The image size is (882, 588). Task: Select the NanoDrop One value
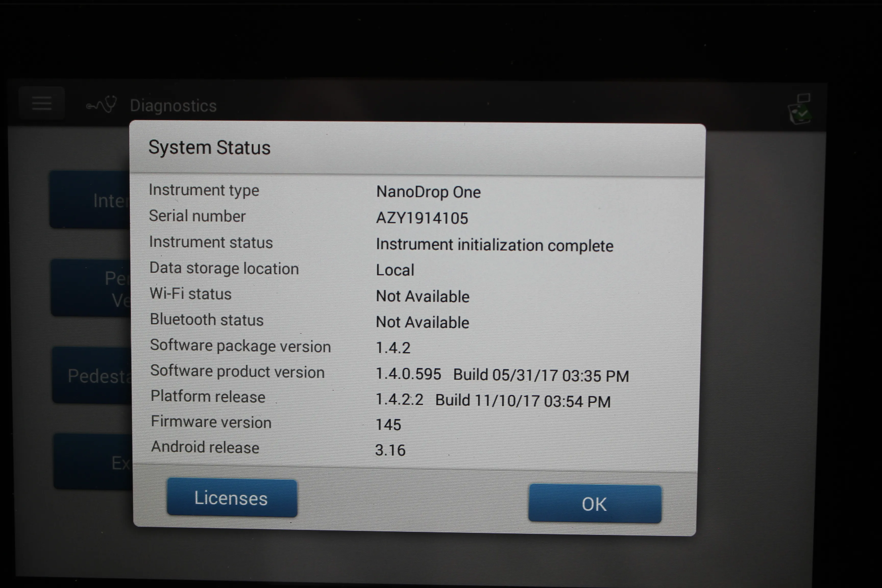click(x=428, y=192)
